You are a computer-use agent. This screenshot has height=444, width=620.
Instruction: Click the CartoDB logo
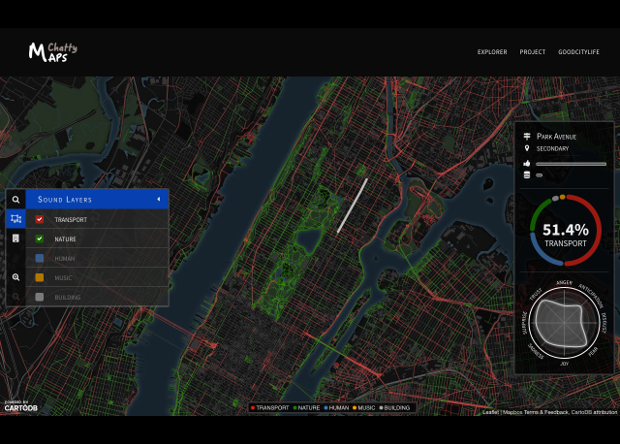pyautogui.click(x=21, y=406)
